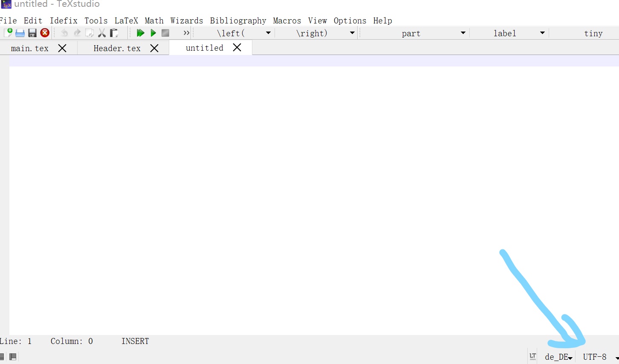This screenshot has height=364, width=619.
Task: Build and view with the double-arrow compile icon
Action: coord(141,33)
